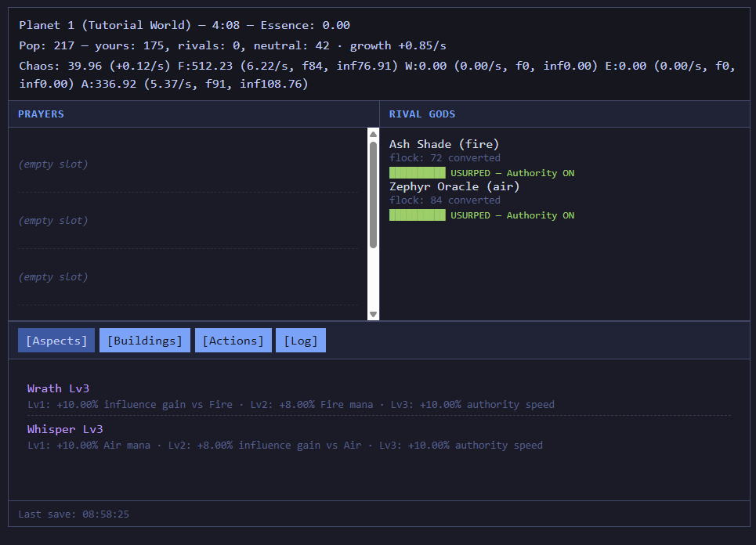Click 'Last save: 08:58:25' status text
This screenshot has width=756, height=545.
click(x=74, y=514)
